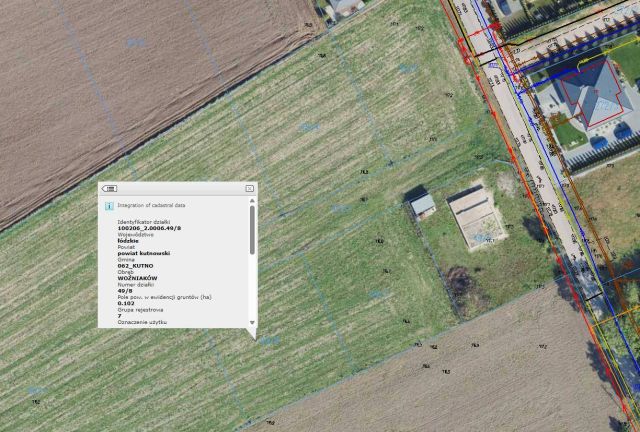The height and width of the screenshot is (432, 640).
Task: Click the gmina value 062_KUTNO
Action: coord(136,266)
